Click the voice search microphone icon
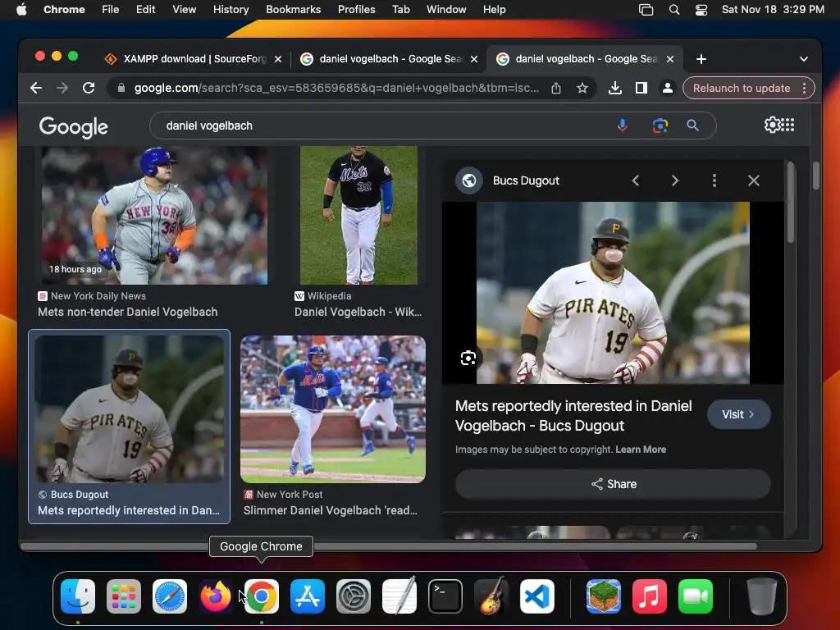840x630 pixels. coord(622,126)
